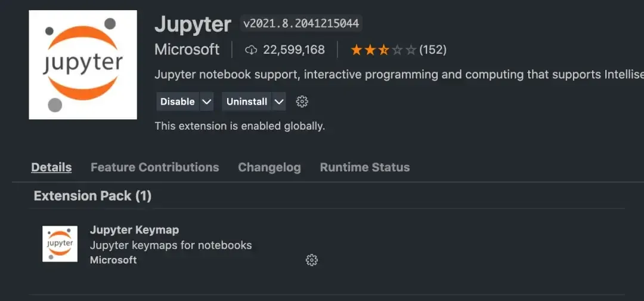The width and height of the screenshot is (644, 301).
Task: Click the Jupyter Keymap logo thumbnail
Action: (60, 244)
